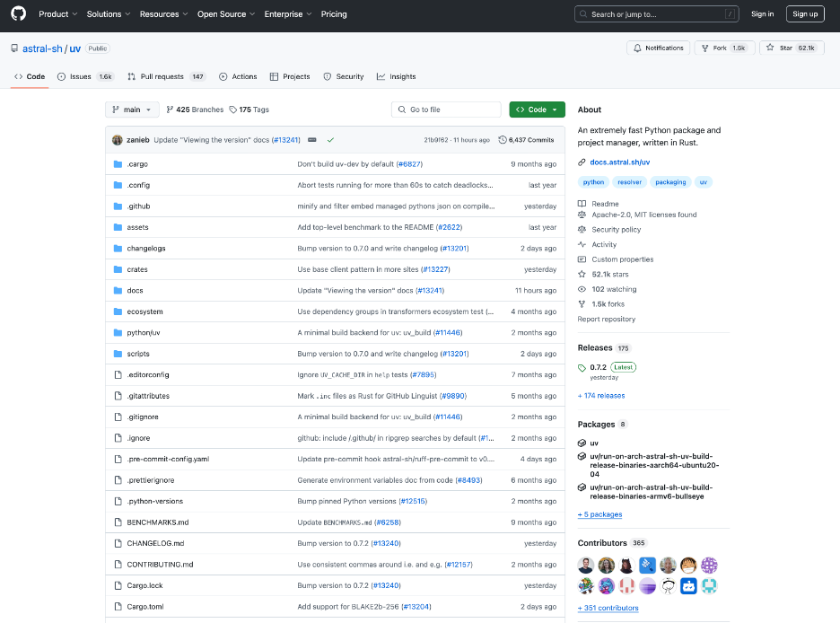
Task: Open the changelogs folder
Action: pos(146,248)
